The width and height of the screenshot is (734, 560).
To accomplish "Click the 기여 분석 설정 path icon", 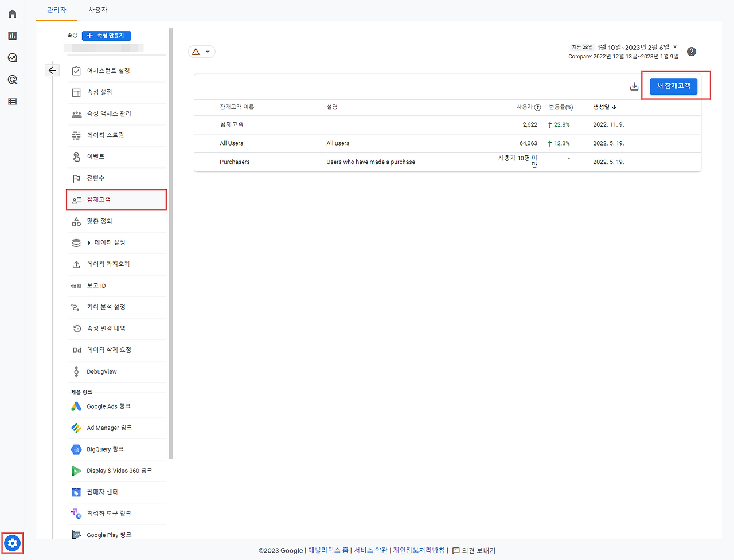I will (75, 307).
